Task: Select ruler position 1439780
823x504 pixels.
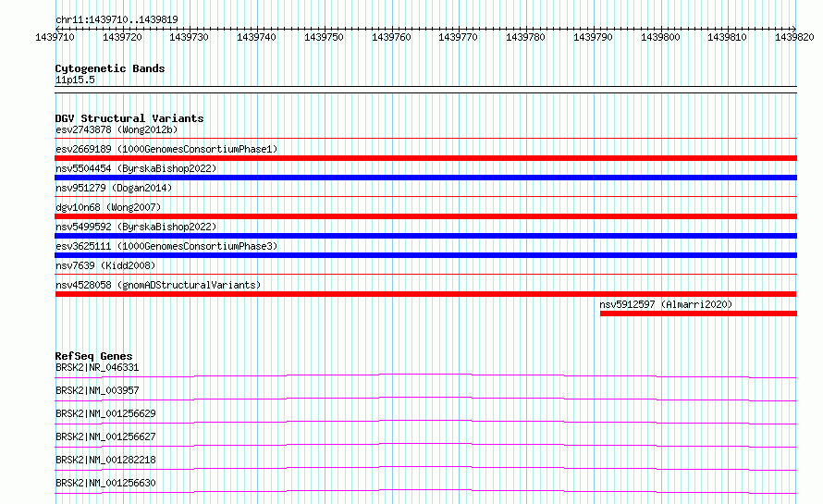Action: [525, 37]
